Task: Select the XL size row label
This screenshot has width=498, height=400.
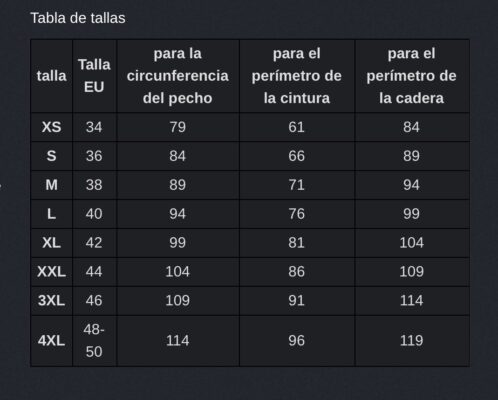Action: point(52,243)
